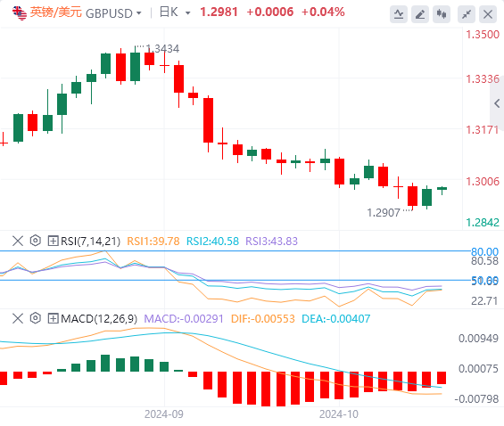504x426 pixels.
Task: Click the UK/US flag icon
Action: [x=20, y=12]
